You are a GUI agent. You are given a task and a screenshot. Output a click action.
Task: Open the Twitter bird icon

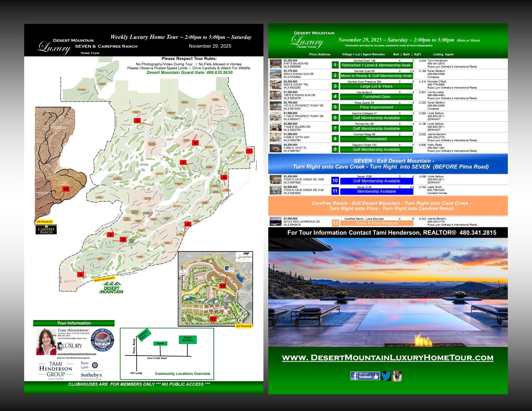point(386,376)
